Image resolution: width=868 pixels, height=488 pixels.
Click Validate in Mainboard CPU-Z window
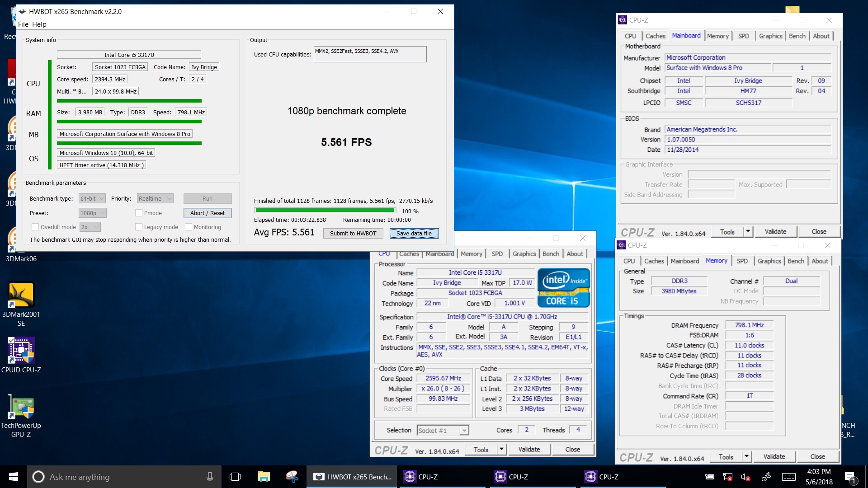[x=775, y=231]
